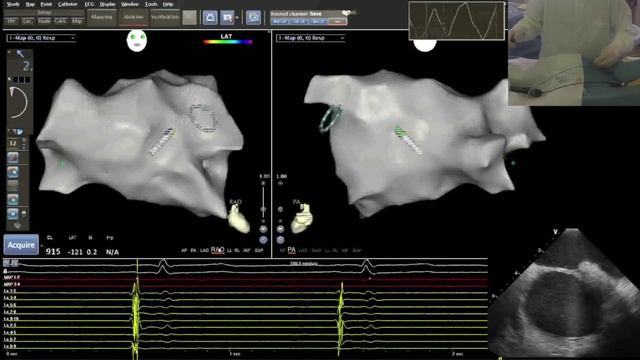The width and height of the screenshot is (640, 360).
Task: Expand the arrow beside the capture icon
Action: pyautogui.click(x=237, y=18)
